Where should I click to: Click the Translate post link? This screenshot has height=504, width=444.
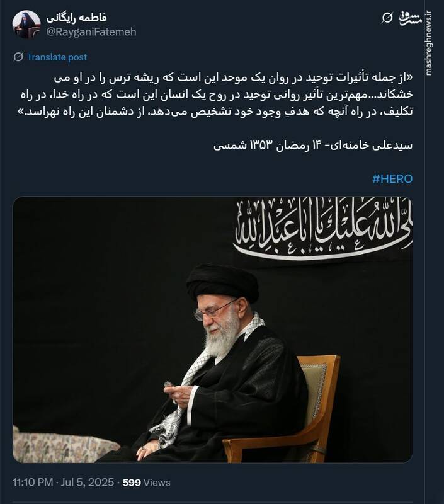pos(57,57)
